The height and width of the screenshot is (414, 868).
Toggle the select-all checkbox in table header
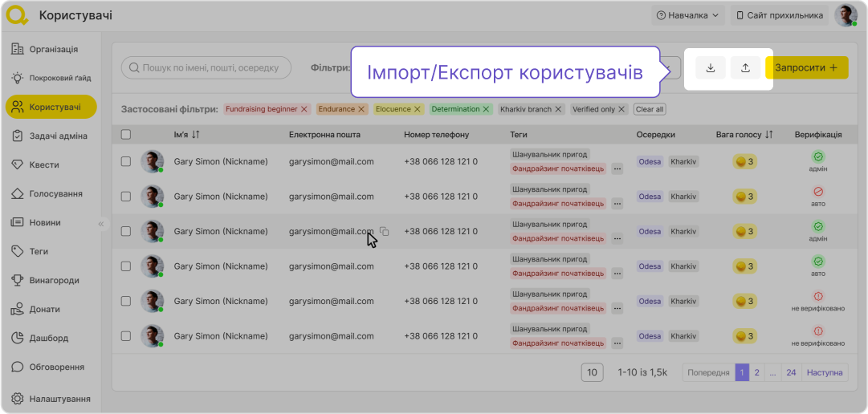(x=126, y=135)
